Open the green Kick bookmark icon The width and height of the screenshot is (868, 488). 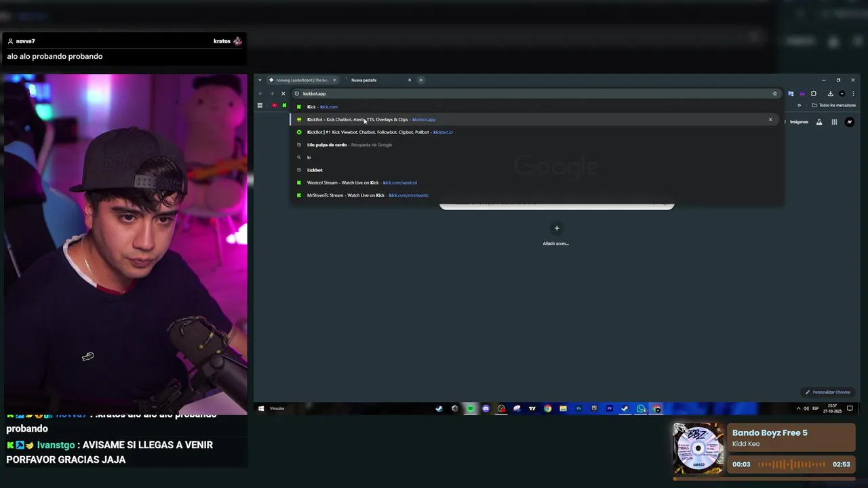click(285, 106)
